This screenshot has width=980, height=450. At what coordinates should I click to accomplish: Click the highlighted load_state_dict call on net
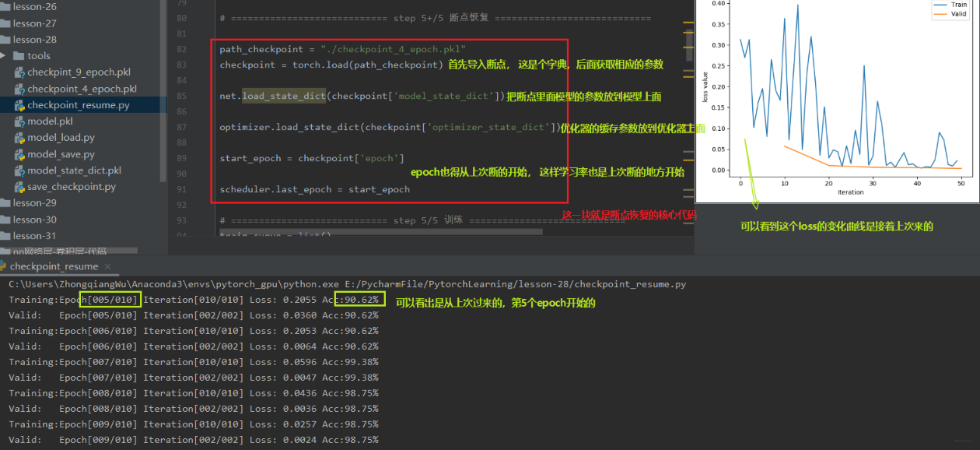click(x=283, y=97)
